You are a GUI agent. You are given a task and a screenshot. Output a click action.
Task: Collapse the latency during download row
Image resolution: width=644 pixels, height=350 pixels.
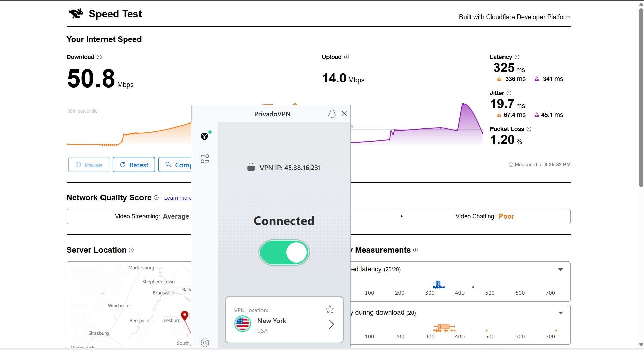560,313
